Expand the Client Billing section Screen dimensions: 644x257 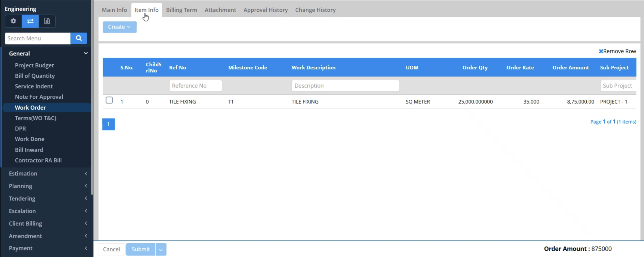[x=47, y=223]
